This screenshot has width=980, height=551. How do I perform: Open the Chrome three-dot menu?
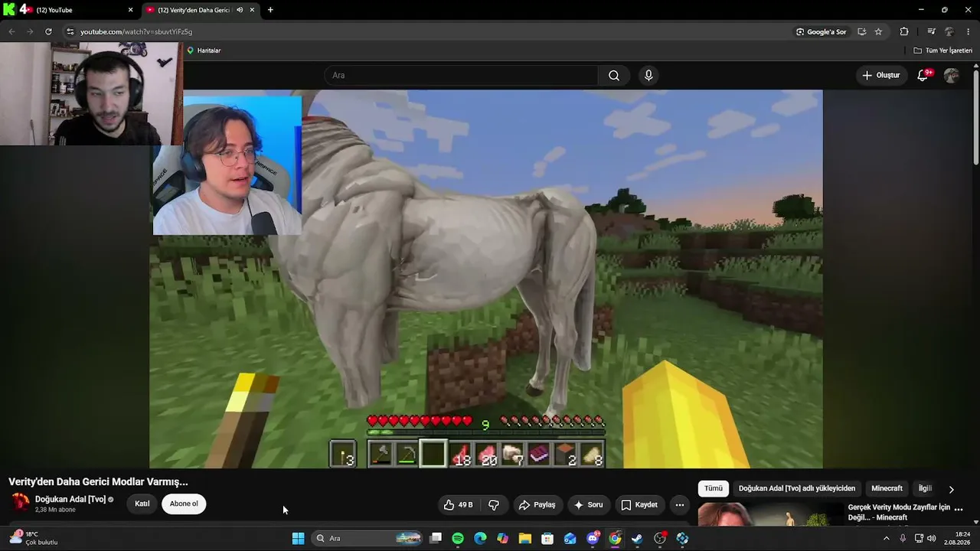(x=969, y=31)
